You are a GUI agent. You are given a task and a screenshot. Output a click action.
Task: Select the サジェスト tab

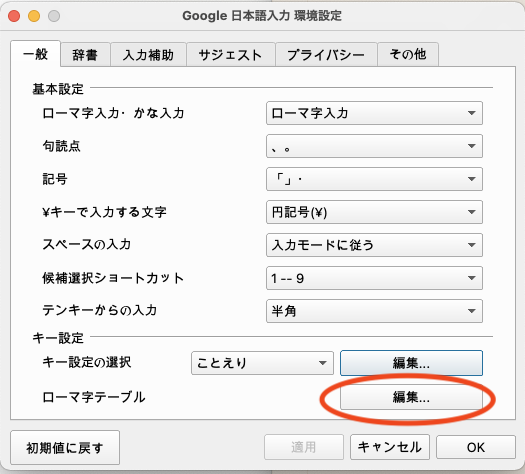tap(231, 55)
